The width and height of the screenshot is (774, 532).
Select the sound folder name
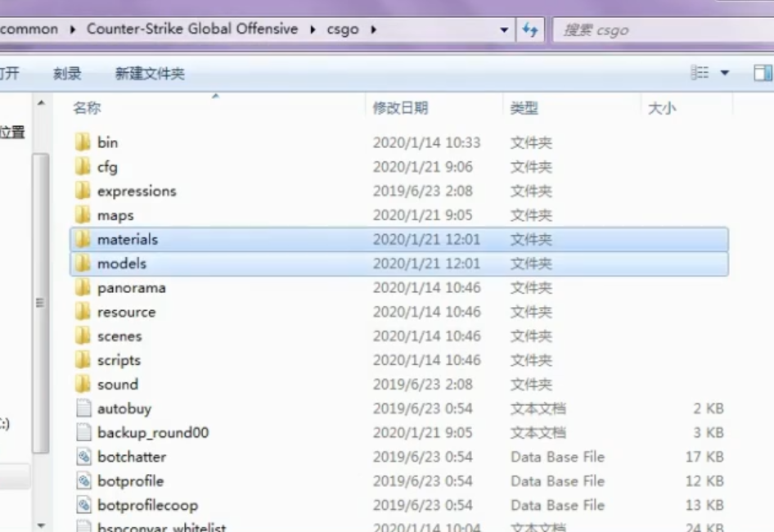click(x=118, y=385)
